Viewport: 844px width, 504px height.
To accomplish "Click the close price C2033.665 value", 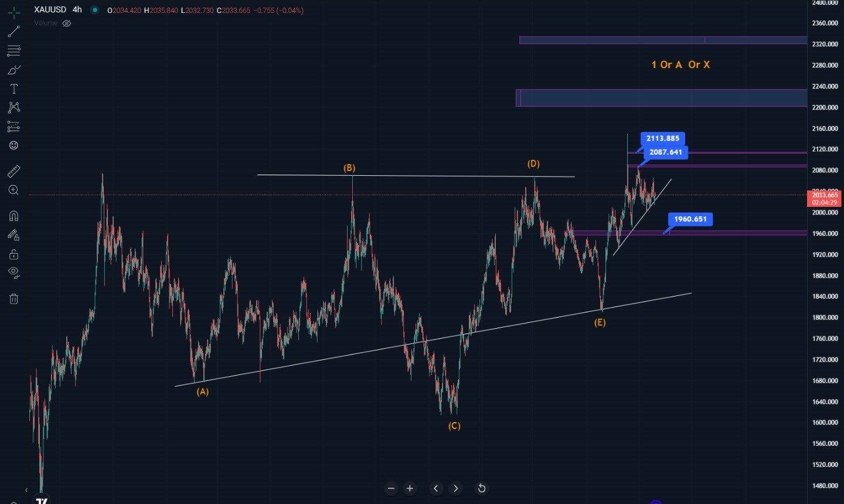I will click(x=233, y=11).
